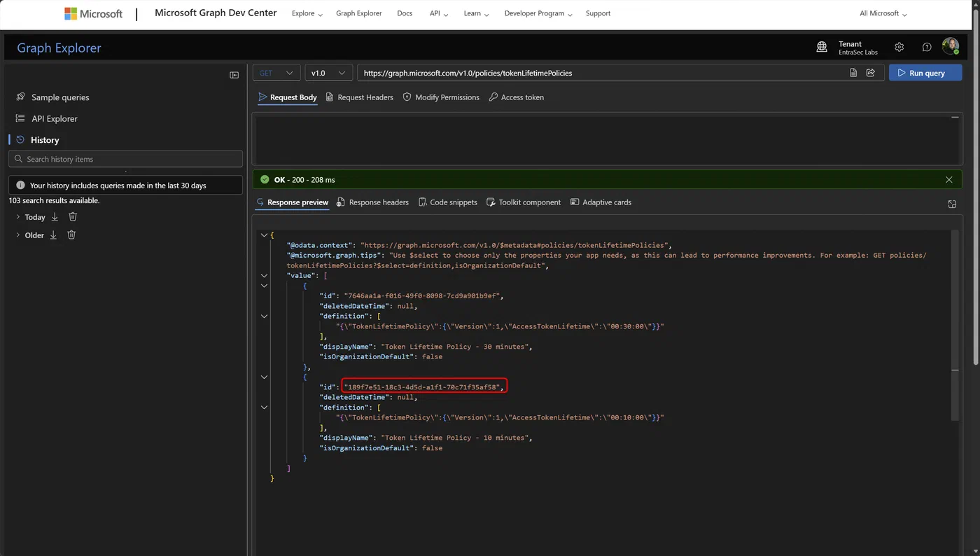Open the signed-in profile avatar
This screenshot has height=556, width=980.
[950, 46]
